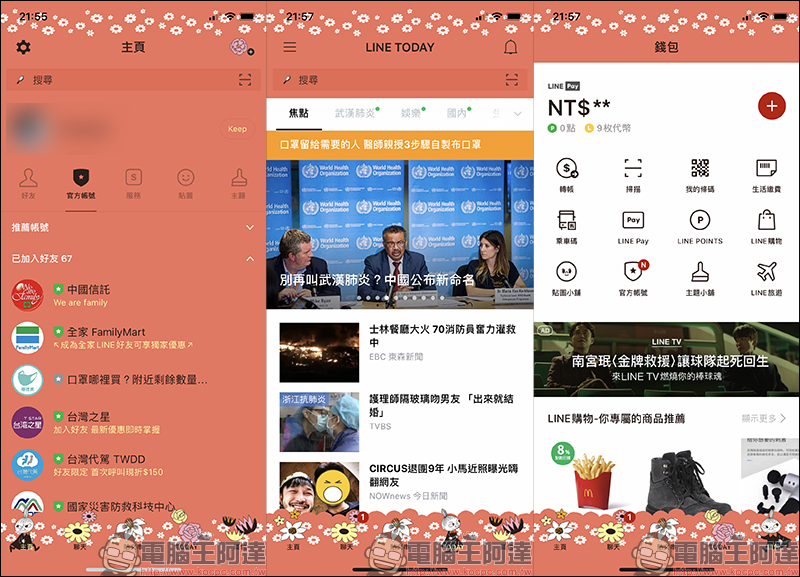Tap 9枚代幣 coin balance
The image size is (800, 577).
pyautogui.click(x=608, y=128)
